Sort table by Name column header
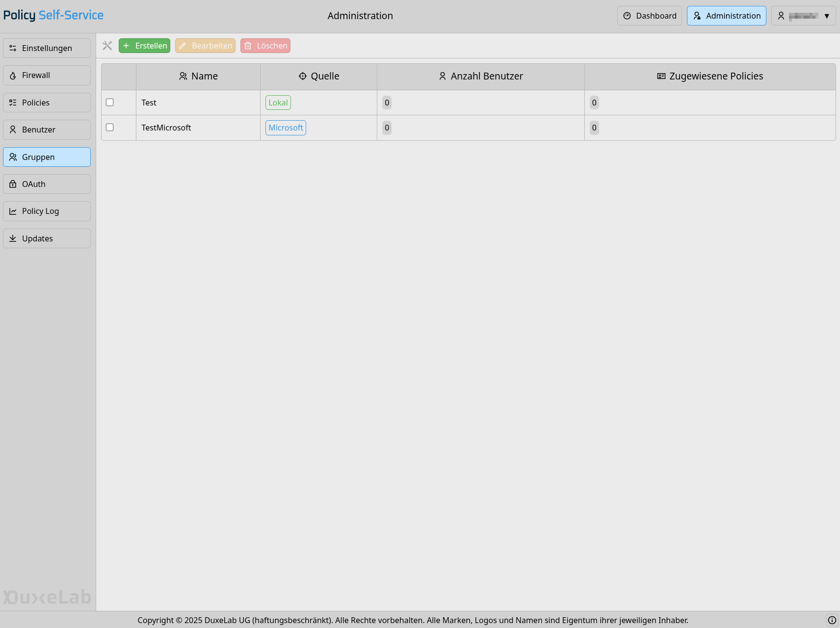Image resolution: width=840 pixels, height=628 pixels. (198, 77)
